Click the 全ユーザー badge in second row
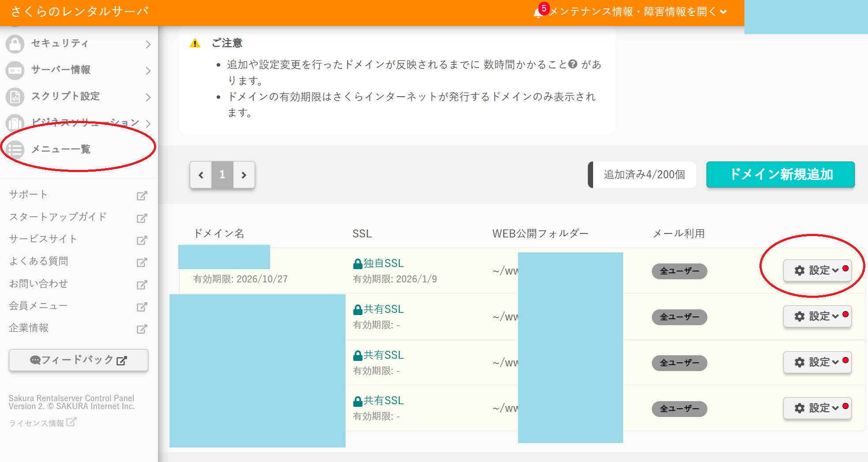 pyautogui.click(x=679, y=317)
